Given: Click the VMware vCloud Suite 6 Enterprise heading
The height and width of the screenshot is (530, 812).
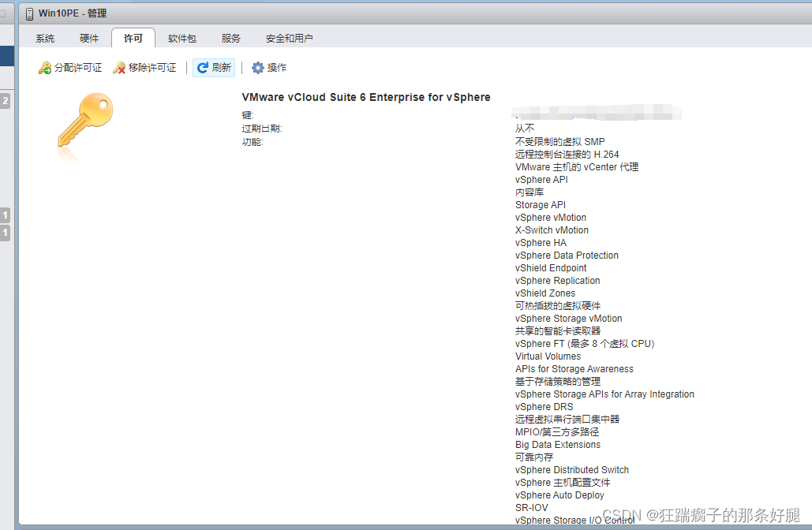Looking at the screenshot, I should click(366, 97).
